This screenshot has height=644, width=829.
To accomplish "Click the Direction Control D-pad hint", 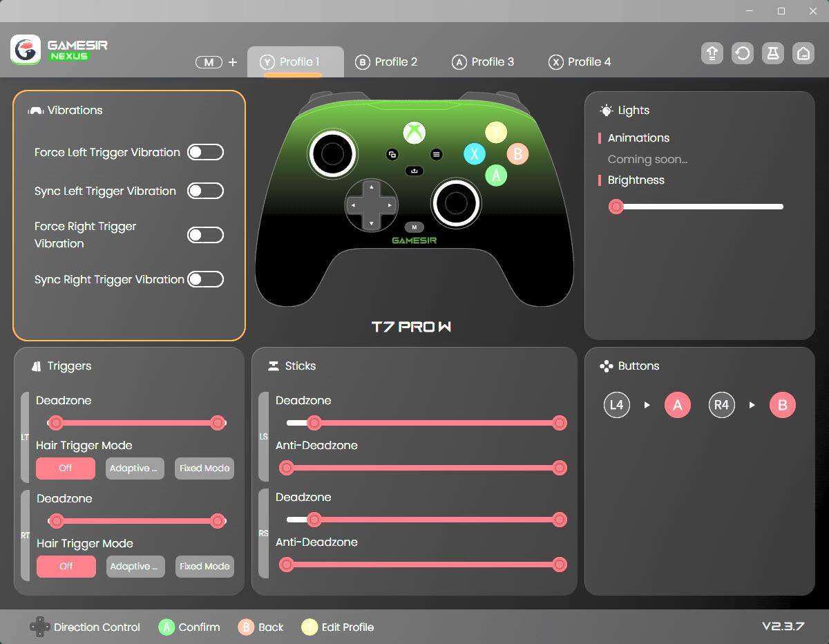I will click(x=85, y=627).
